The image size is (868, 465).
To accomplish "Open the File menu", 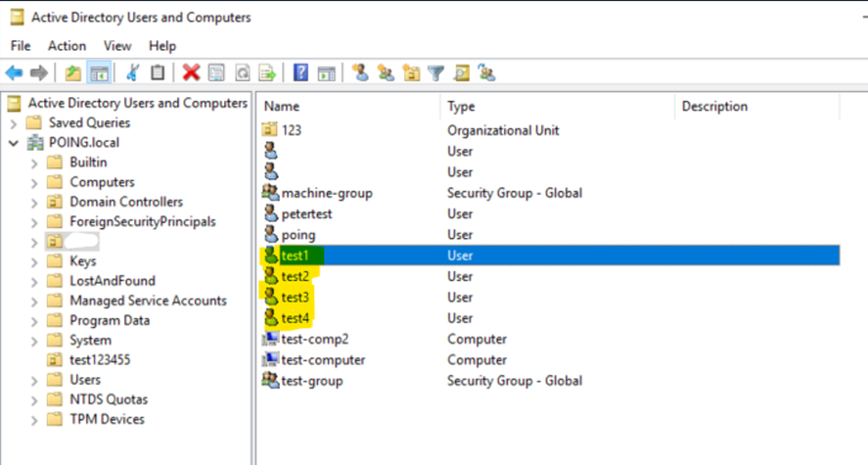I will coord(21,46).
